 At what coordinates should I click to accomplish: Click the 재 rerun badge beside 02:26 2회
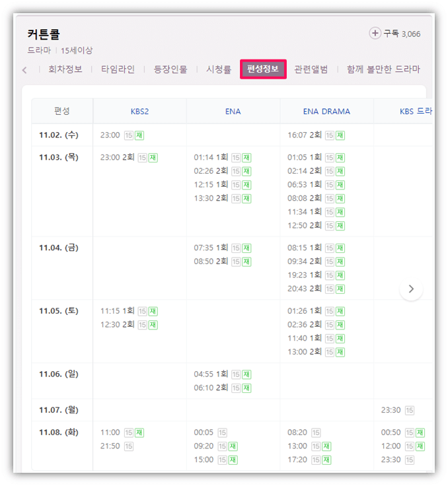(246, 172)
